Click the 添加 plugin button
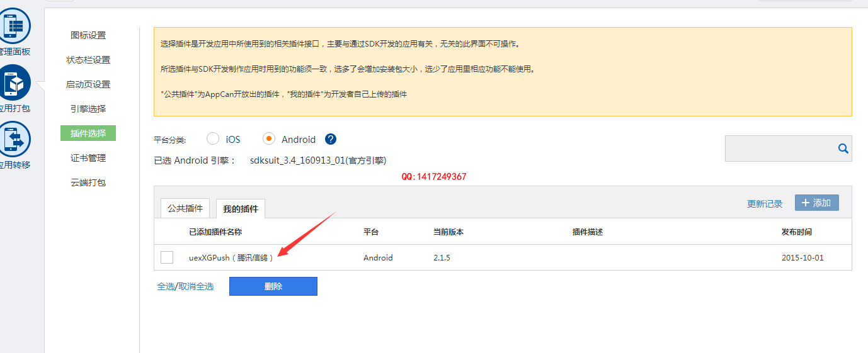This screenshot has width=868, height=353. coord(816,203)
